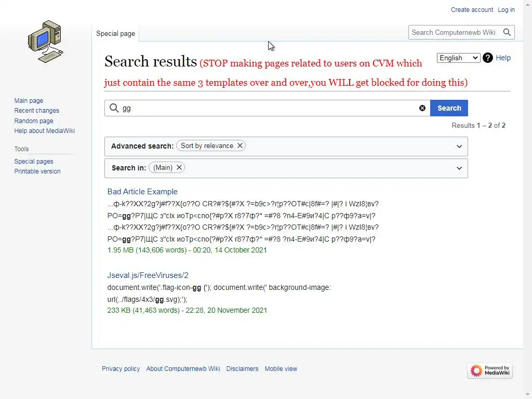Click the main search input containing gg
The width and height of the screenshot is (532, 399).
(x=268, y=108)
